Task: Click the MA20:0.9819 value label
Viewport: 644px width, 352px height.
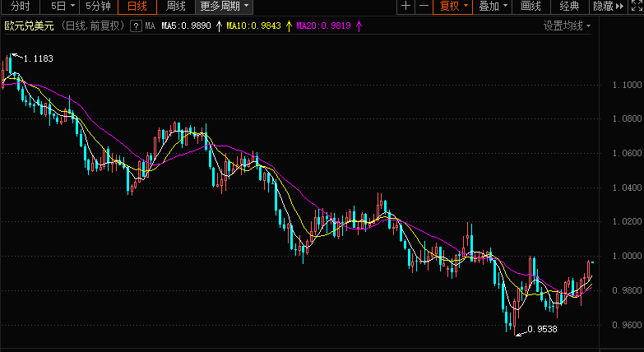Action: pyautogui.click(x=323, y=26)
